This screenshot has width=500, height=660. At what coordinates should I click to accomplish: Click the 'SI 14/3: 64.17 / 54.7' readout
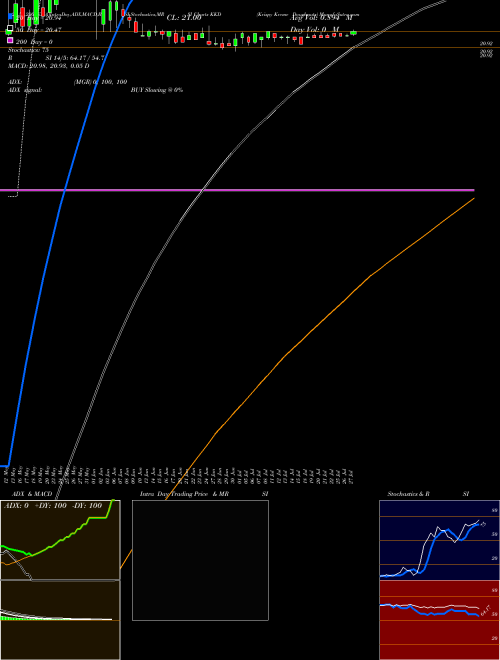(x=74, y=58)
